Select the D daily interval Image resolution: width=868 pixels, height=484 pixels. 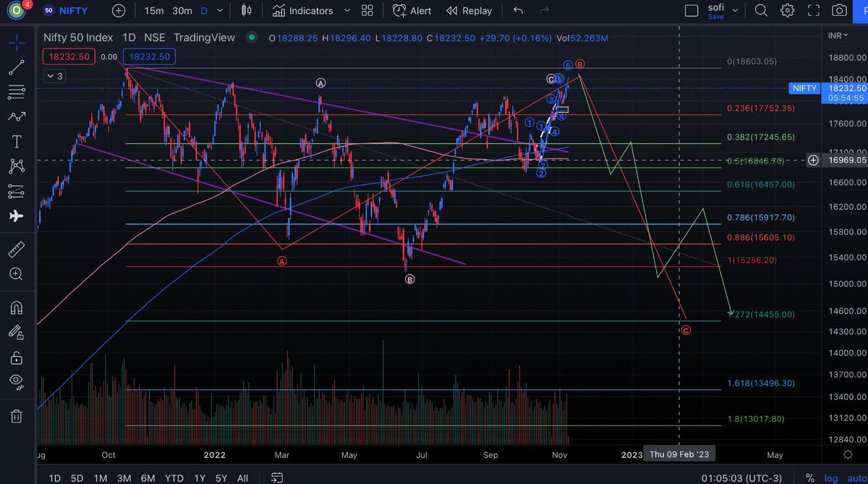click(203, 11)
